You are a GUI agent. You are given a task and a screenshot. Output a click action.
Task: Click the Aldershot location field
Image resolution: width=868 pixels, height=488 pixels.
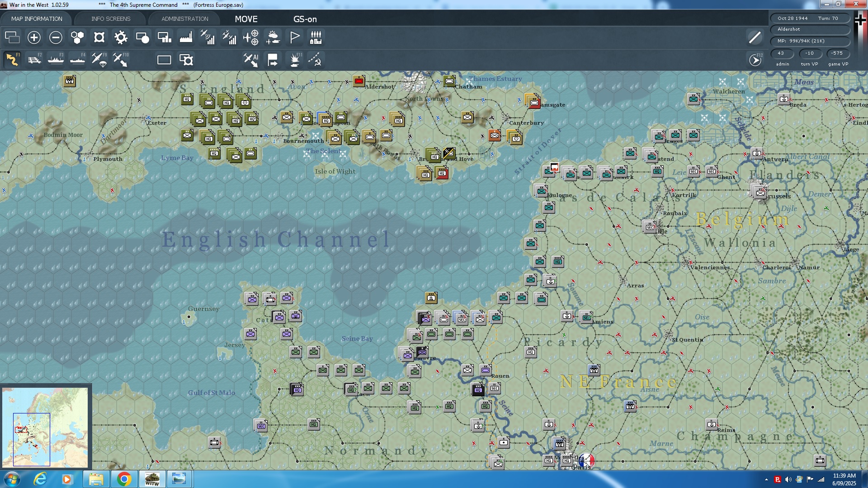(x=810, y=29)
